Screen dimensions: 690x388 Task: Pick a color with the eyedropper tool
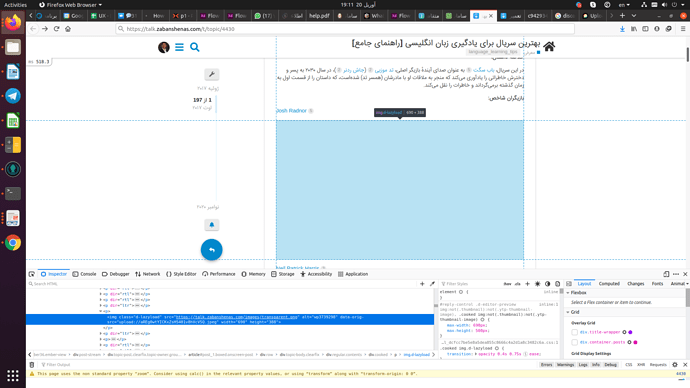click(432, 284)
